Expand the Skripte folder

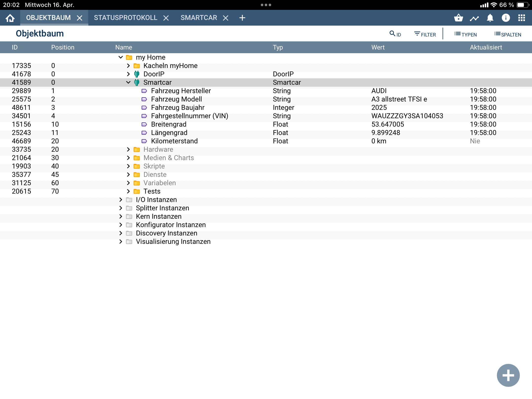(128, 166)
